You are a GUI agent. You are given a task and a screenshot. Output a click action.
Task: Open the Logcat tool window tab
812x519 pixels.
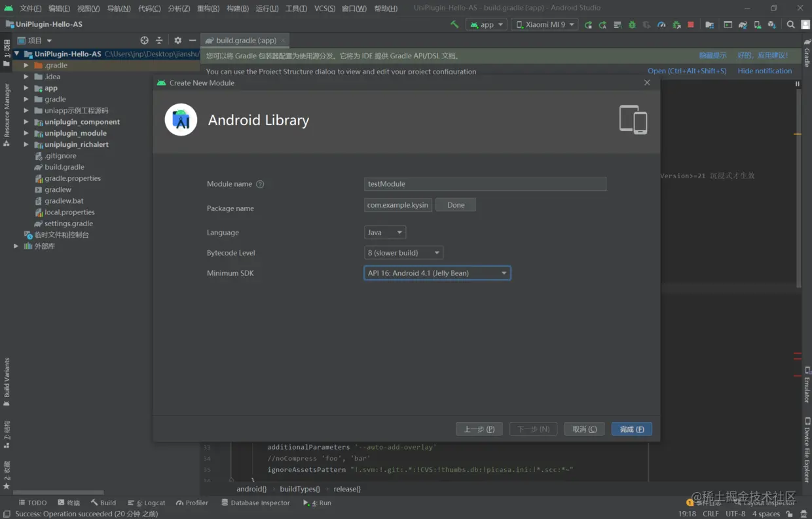147,503
